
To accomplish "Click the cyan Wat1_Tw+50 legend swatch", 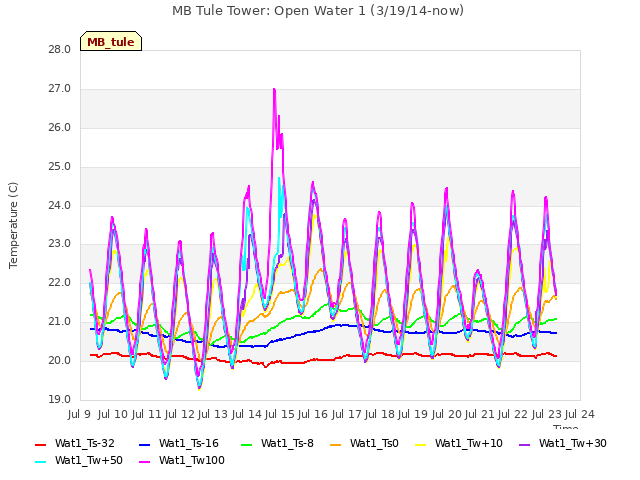I will tap(40, 462).
